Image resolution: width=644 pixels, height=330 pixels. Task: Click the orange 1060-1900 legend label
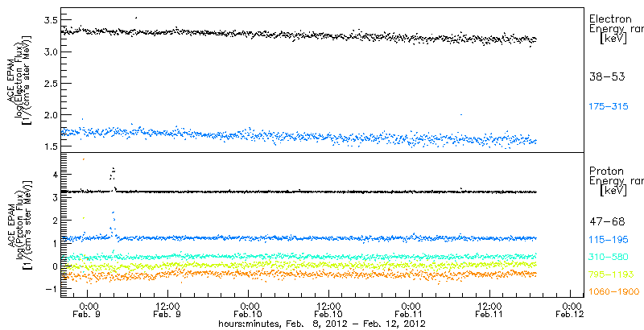tap(614, 292)
